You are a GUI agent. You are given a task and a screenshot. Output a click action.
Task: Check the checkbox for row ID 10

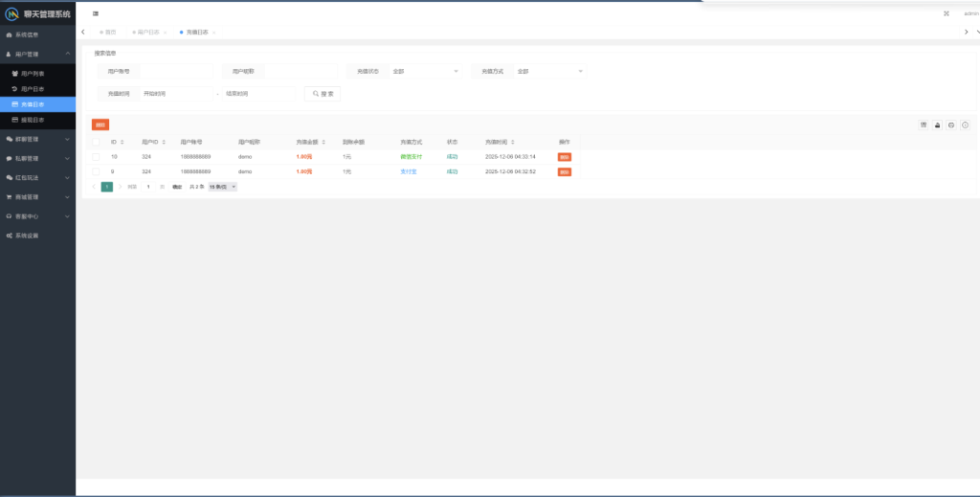click(96, 156)
